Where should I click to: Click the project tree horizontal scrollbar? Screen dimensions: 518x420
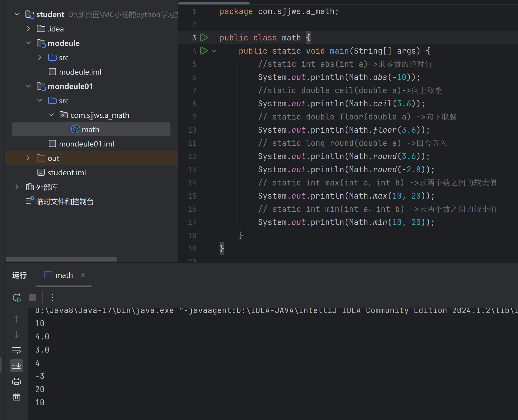61,259
